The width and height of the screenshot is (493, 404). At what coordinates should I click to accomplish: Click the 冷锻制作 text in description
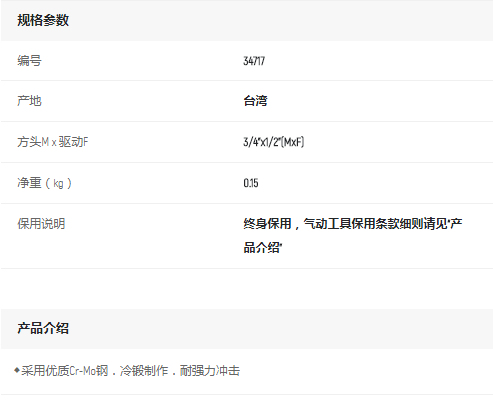[144, 371]
